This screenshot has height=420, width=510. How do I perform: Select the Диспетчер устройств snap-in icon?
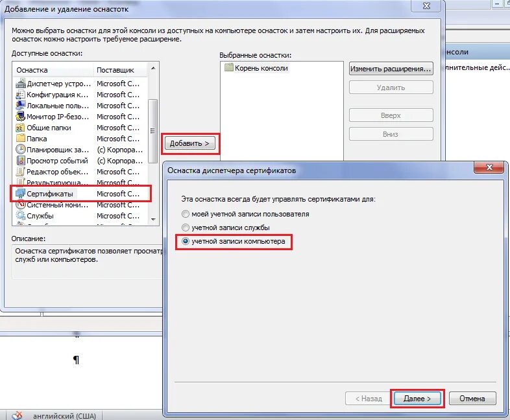click(21, 84)
